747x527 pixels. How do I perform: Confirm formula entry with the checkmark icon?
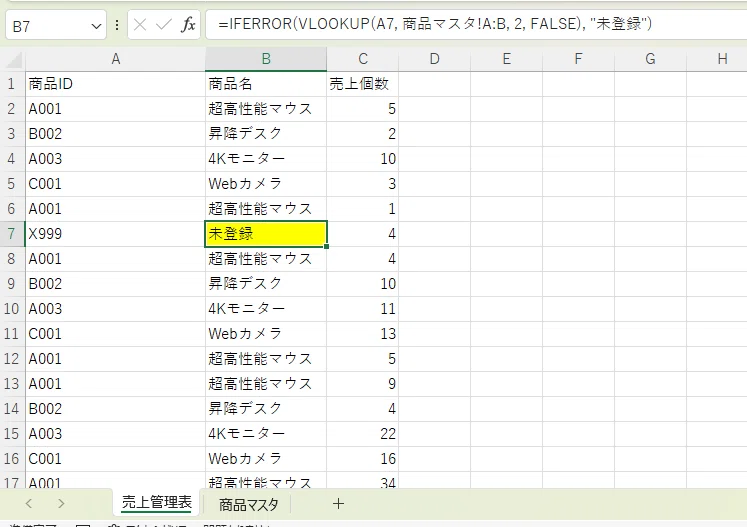pyautogui.click(x=164, y=24)
